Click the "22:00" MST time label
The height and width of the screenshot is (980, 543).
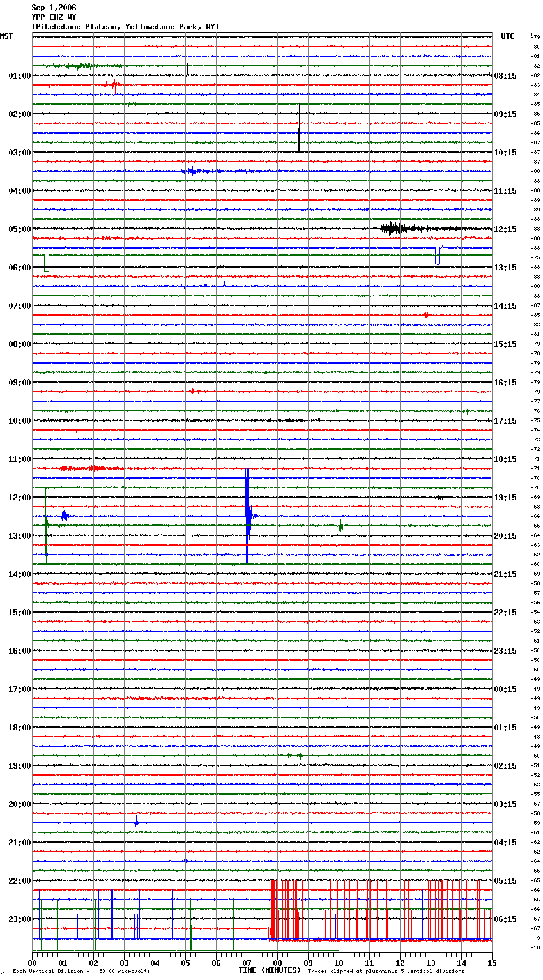pyautogui.click(x=20, y=881)
